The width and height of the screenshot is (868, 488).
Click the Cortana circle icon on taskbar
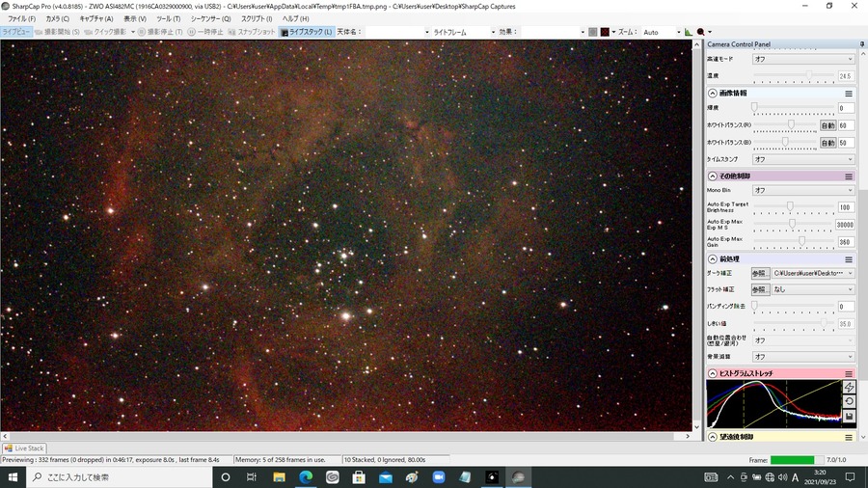226,477
